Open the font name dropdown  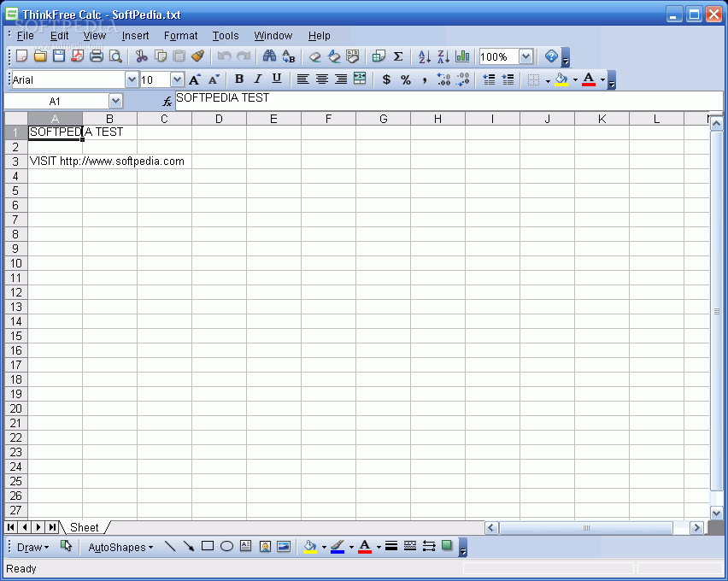pyautogui.click(x=132, y=79)
